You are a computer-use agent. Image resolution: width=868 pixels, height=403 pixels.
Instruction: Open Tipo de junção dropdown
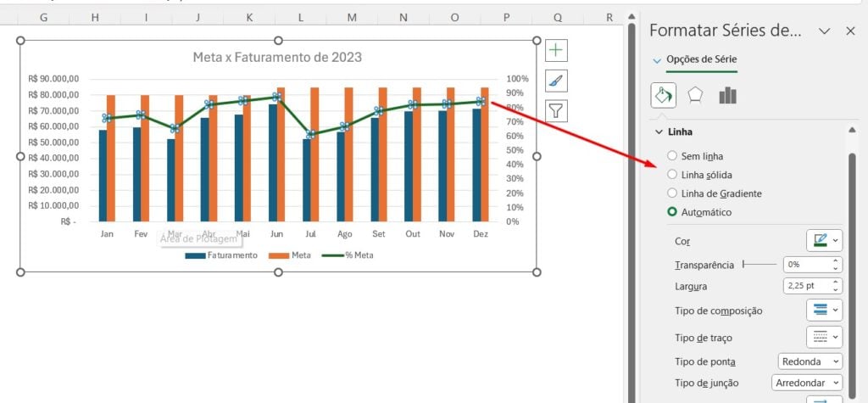808,383
